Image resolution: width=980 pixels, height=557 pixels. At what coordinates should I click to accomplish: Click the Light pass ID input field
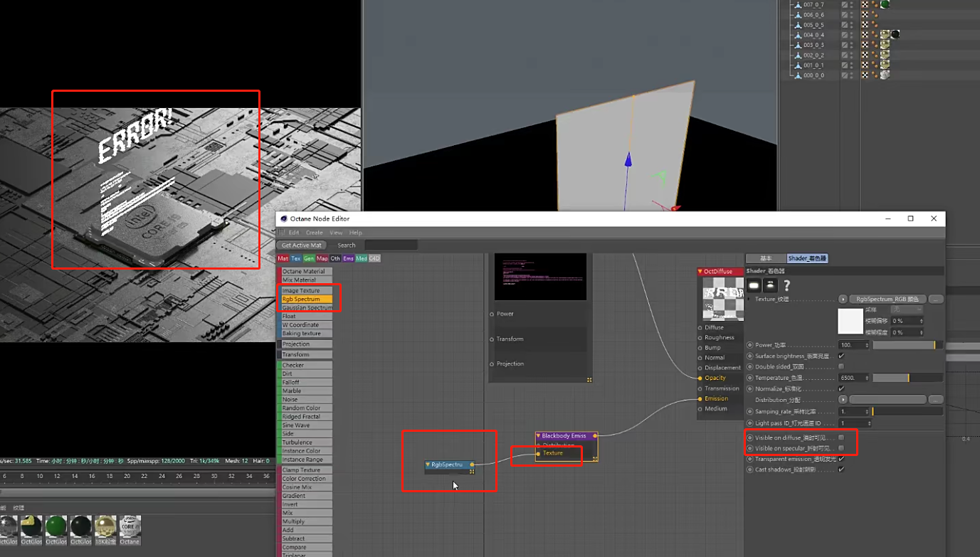855,423
